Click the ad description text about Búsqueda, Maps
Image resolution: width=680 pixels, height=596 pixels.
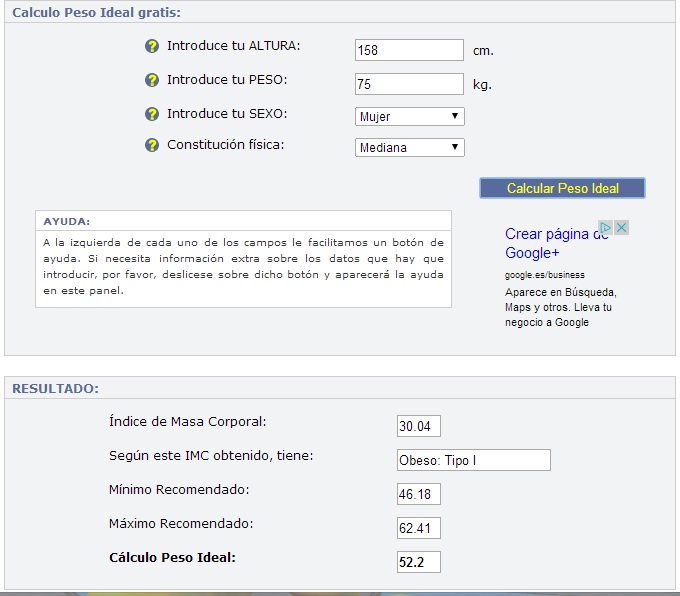[x=560, y=307]
